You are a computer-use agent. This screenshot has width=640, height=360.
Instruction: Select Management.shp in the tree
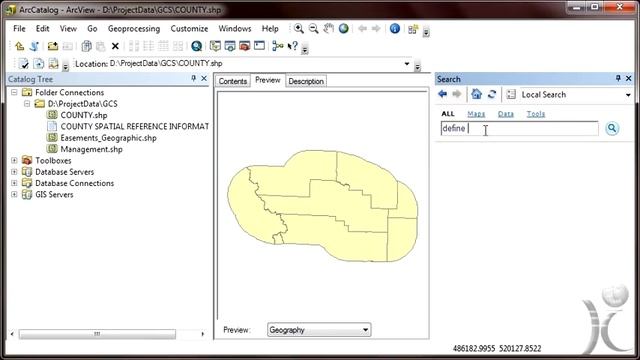pyautogui.click(x=91, y=149)
